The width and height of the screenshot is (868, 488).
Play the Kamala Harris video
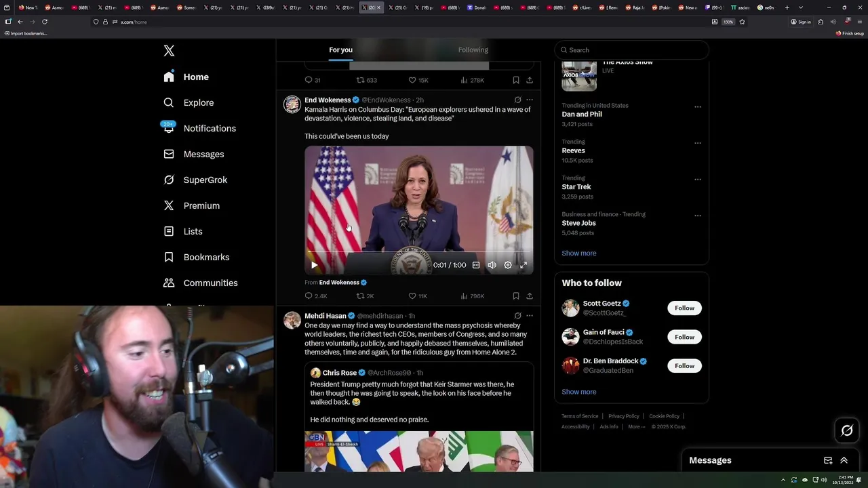pyautogui.click(x=314, y=265)
